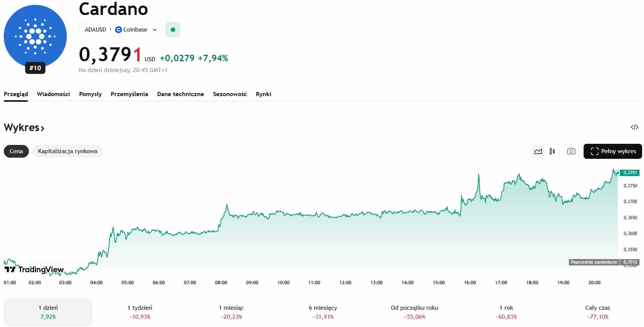
Task: Select the Cały czas range
Action: [x=597, y=312]
